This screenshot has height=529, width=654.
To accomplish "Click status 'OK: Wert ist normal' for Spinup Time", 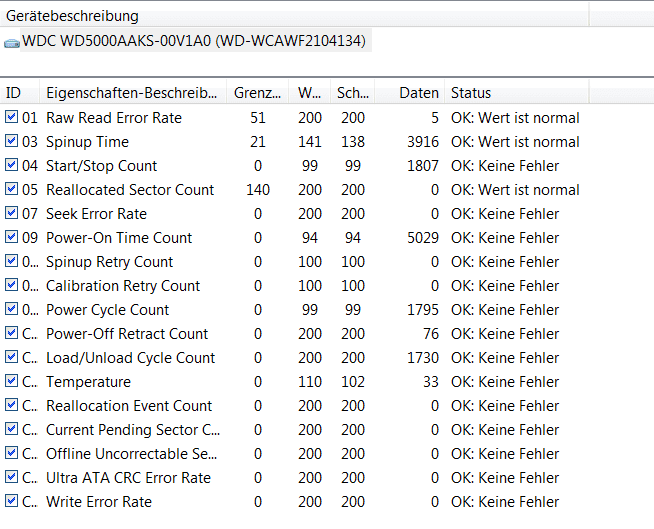I will [x=515, y=142].
